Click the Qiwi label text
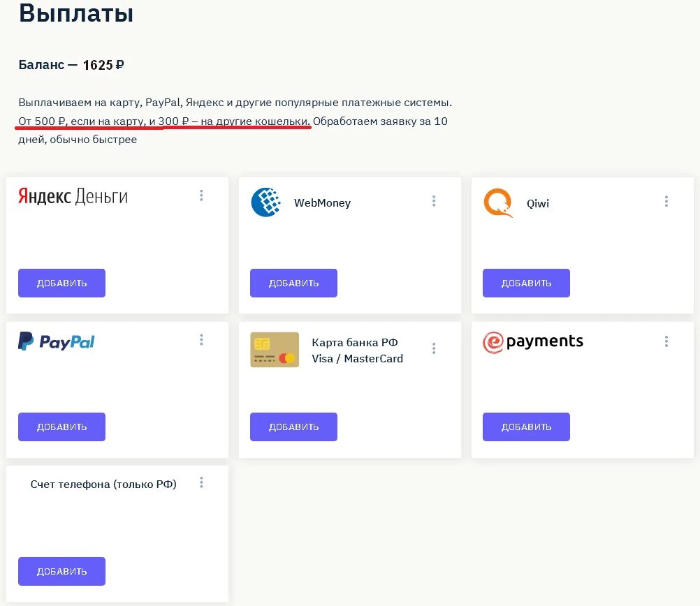Viewport: 700px width, 606px height. (x=538, y=203)
